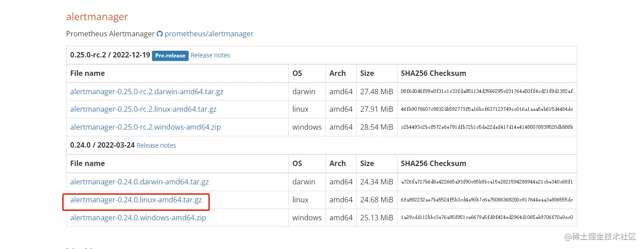Open the alertmanager section heading link
The height and width of the screenshot is (249, 644).
(x=97, y=17)
